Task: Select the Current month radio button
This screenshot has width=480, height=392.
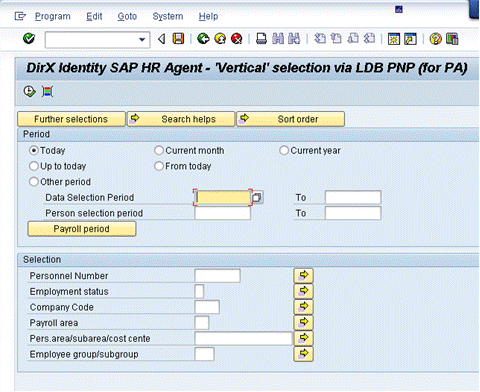Action: click(x=159, y=151)
